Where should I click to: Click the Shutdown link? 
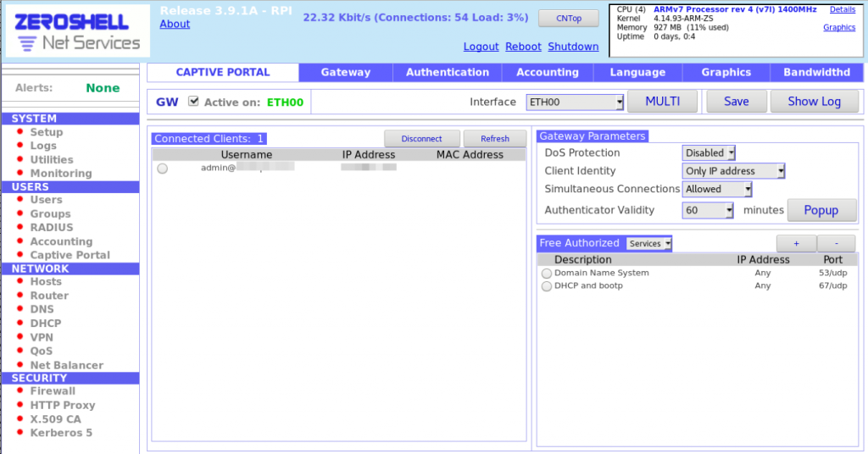click(573, 47)
